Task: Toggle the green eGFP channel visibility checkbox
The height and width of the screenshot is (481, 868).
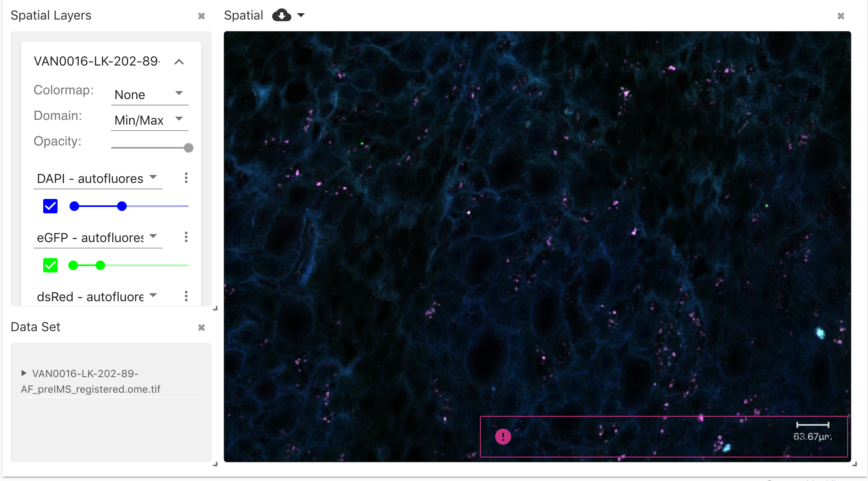Action: (50, 265)
